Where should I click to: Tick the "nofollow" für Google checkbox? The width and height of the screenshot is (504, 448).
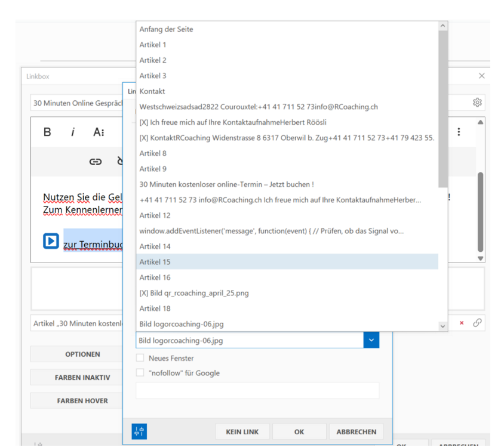(140, 372)
